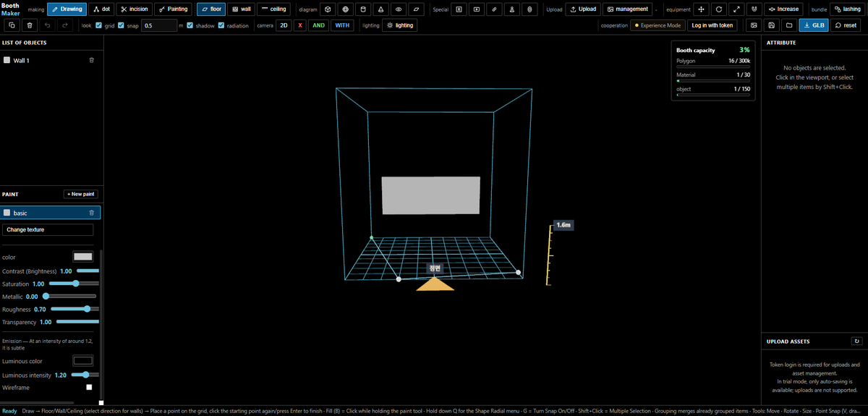This screenshot has height=416, width=868.
Task: Create a New paint
Action: 80,195
